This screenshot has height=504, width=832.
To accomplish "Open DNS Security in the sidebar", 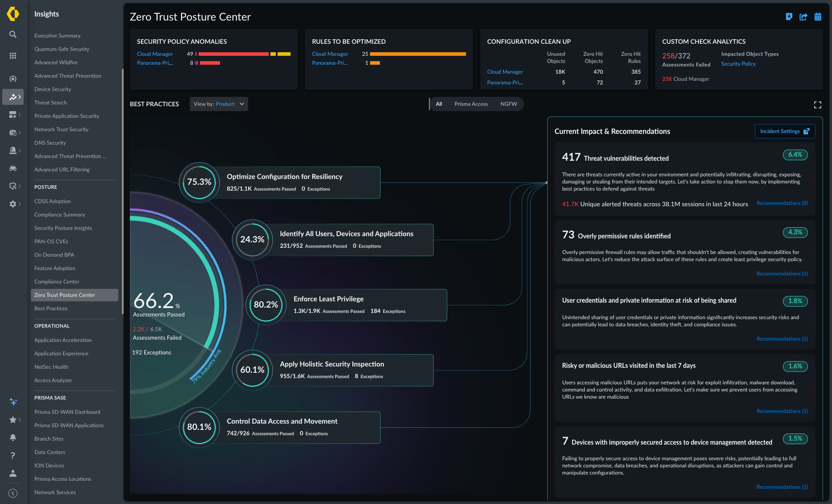I will pos(50,143).
